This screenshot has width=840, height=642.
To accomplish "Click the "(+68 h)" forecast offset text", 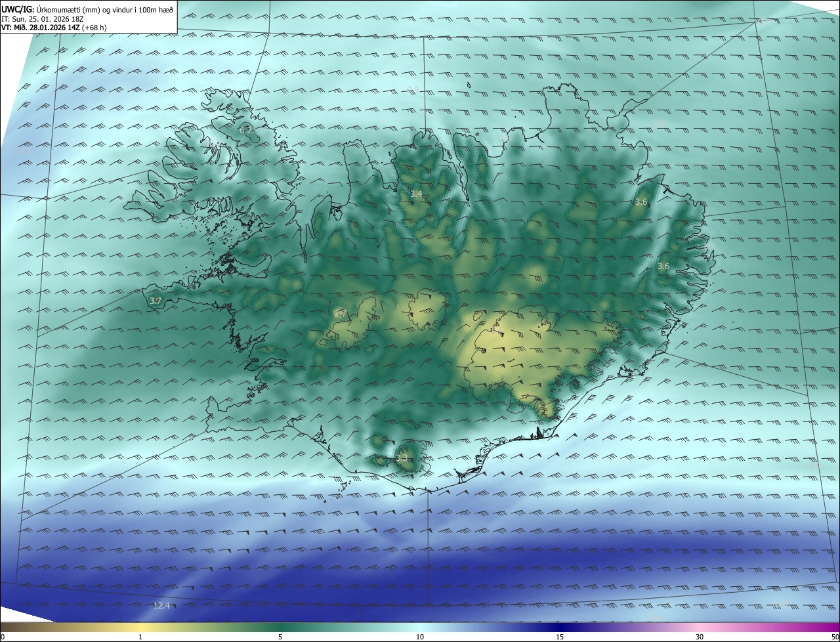I will (95, 28).
